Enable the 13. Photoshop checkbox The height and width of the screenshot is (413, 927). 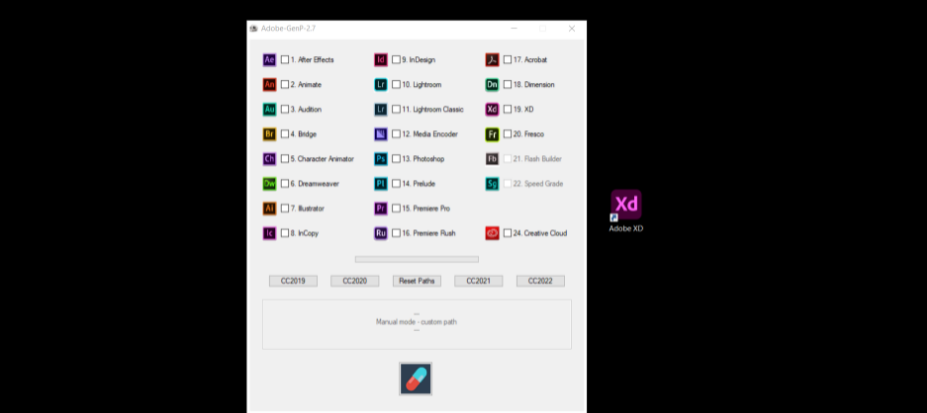(x=396, y=159)
